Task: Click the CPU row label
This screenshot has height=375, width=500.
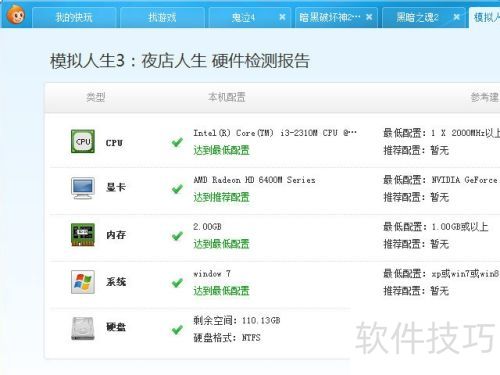Action: (114, 143)
